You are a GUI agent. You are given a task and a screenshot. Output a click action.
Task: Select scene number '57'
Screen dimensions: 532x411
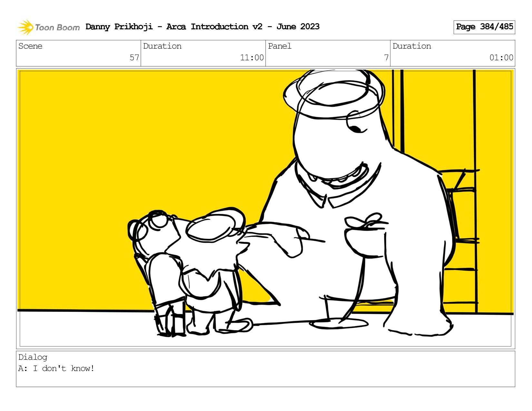[x=134, y=58]
